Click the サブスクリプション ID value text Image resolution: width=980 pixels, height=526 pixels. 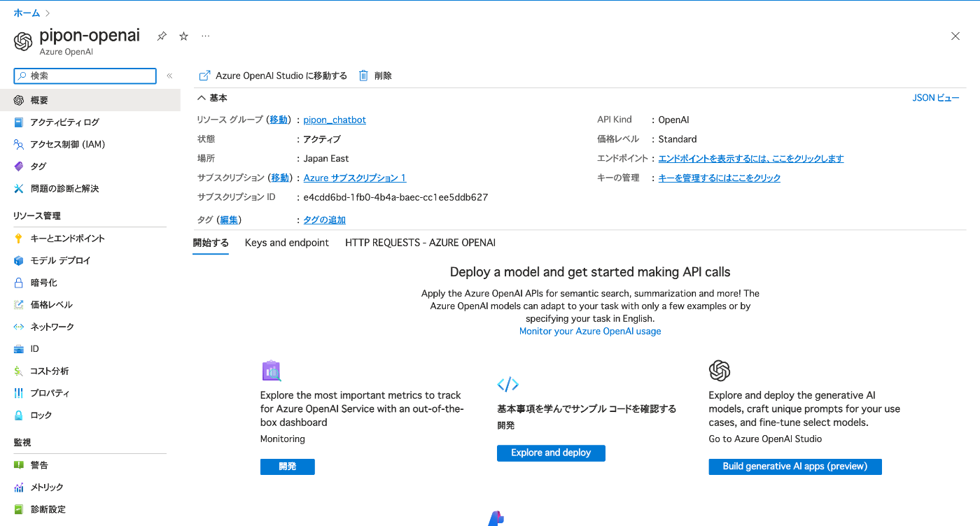395,197
